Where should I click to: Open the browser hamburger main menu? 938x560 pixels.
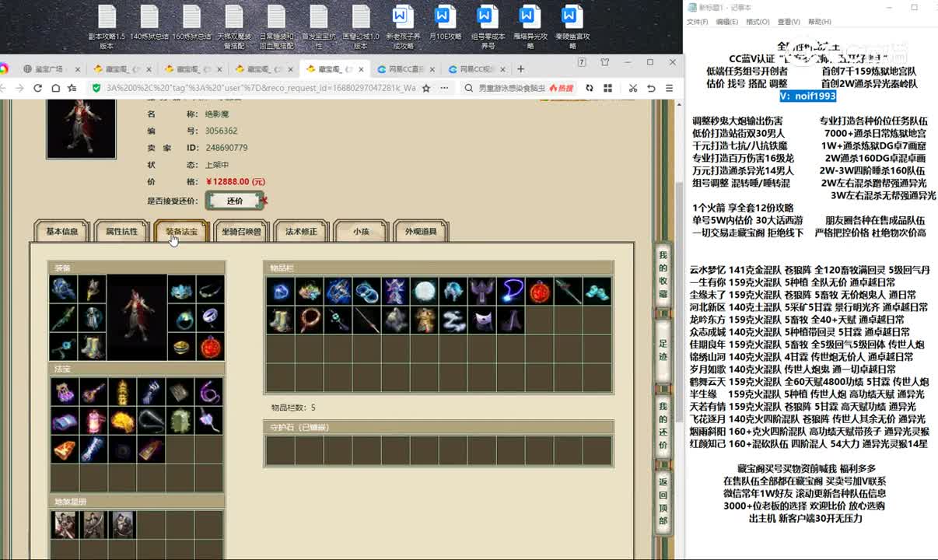670,88
